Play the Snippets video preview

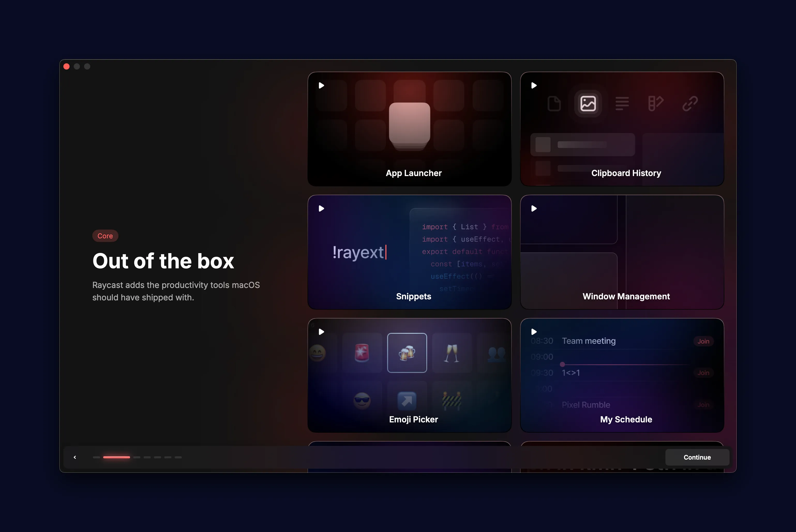click(x=321, y=209)
